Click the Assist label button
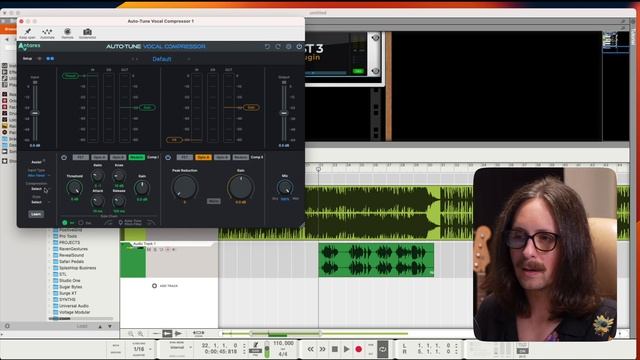Screen dimensions: 640x360 coord(37,162)
